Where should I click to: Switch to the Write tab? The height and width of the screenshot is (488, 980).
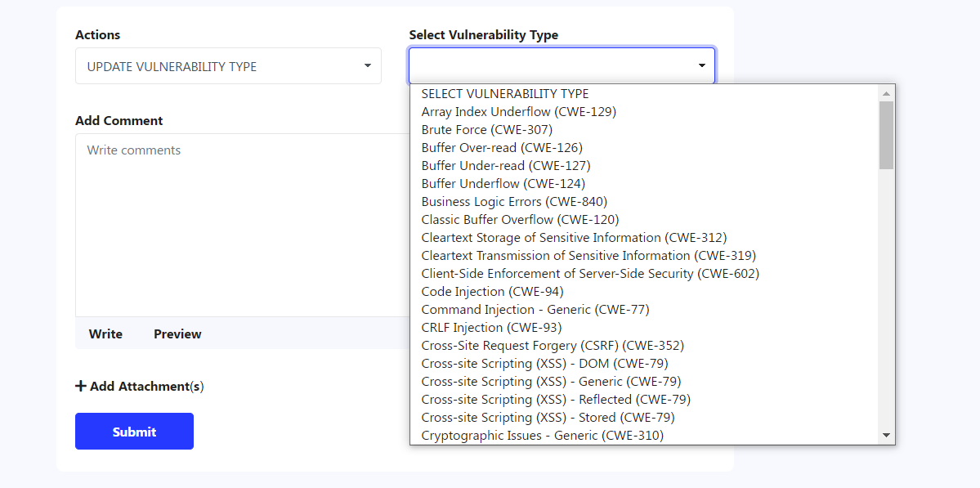tap(105, 334)
